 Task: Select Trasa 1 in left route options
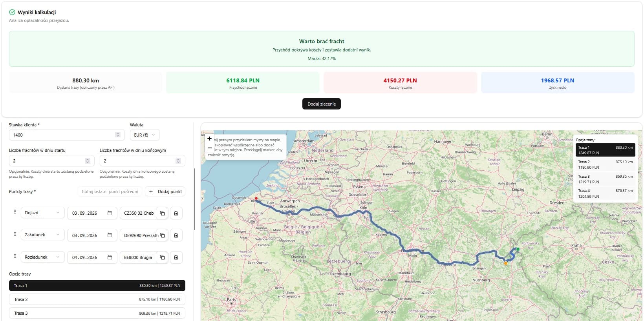tap(97, 286)
